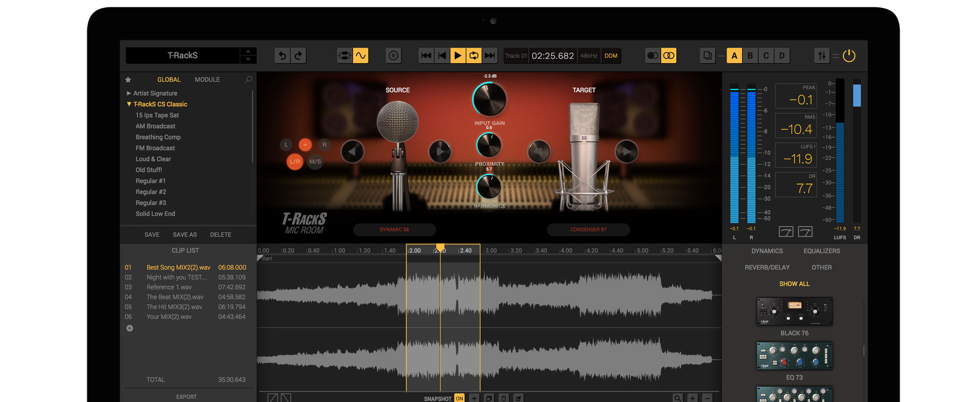
Task: Click the SAVE AS preset button
Action: tap(185, 235)
